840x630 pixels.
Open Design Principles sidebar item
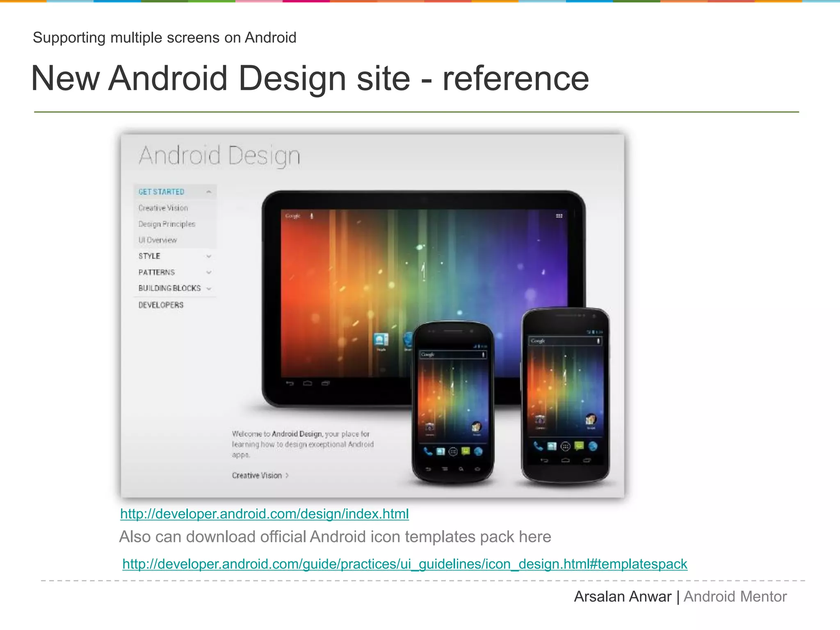pyautogui.click(x=167, y=224)
